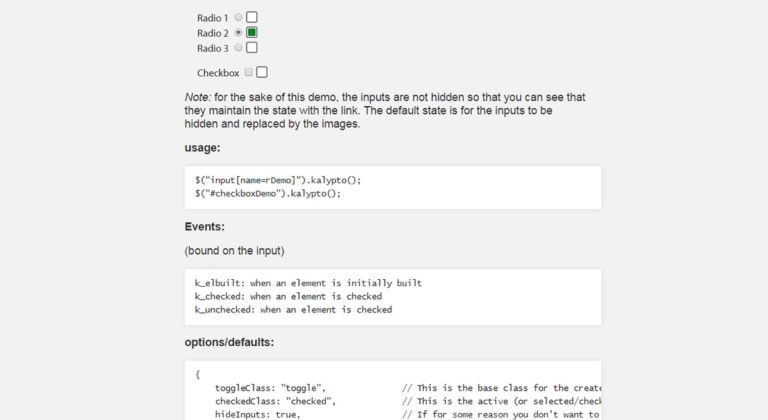Viewport: 768px width, 420px height.
Task: Click the 'Events:' heading
Action: 205,226
